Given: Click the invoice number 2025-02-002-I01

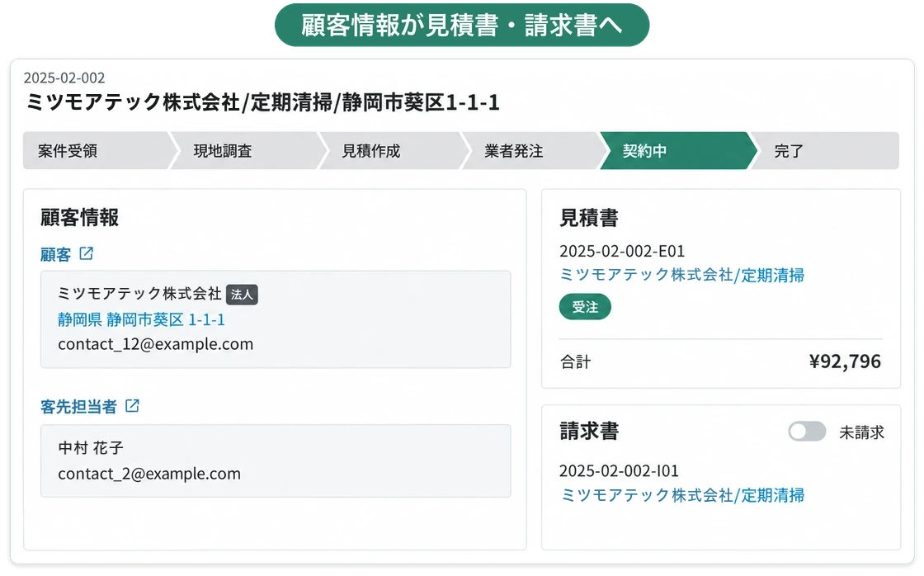Looking at the screenshot, I should coord(619,471).
